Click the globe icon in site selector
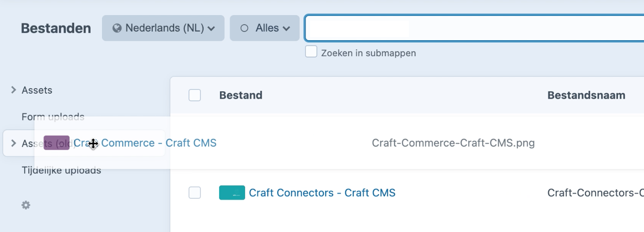Image resolution: width=644 pixels, height=232 pixels. click(x=117, y=28)
